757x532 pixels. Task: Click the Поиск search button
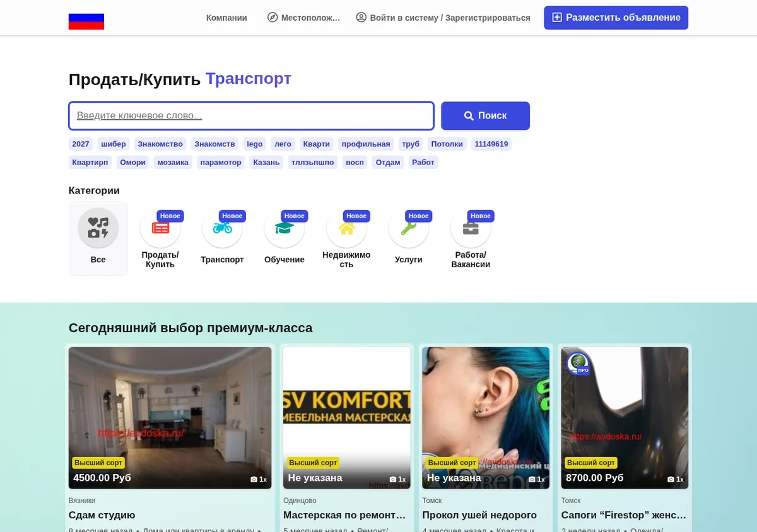[x=485, y=116]
